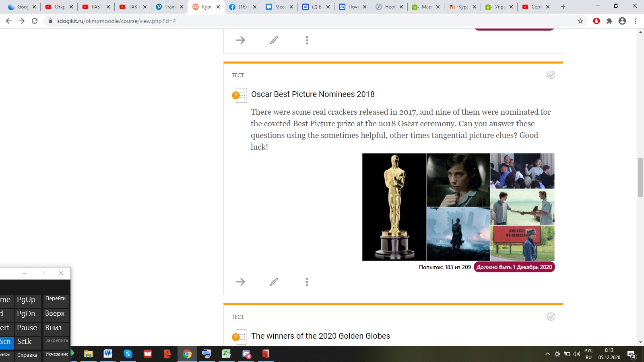Viewport: 644px width, 362px height.
Task: Click Перейти key on on-screen keyboard
Action: click(x=56, y=300)
